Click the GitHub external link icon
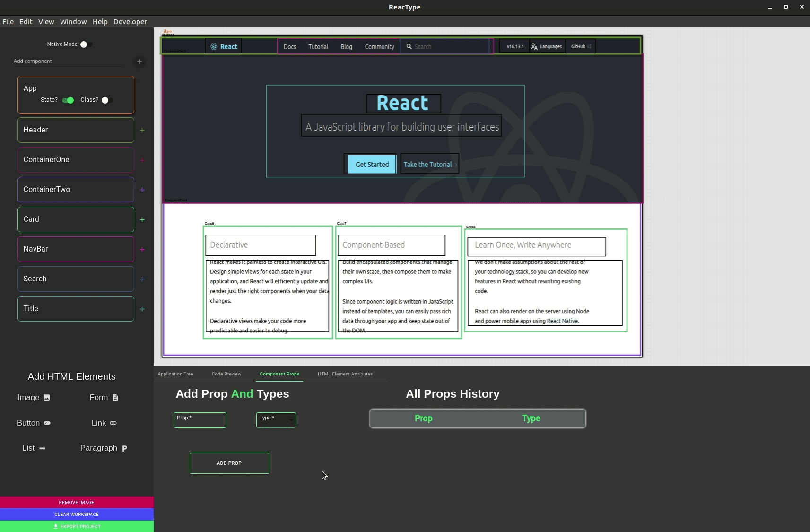The height and width of the screenshot is (532, 810). coord(590,46)
